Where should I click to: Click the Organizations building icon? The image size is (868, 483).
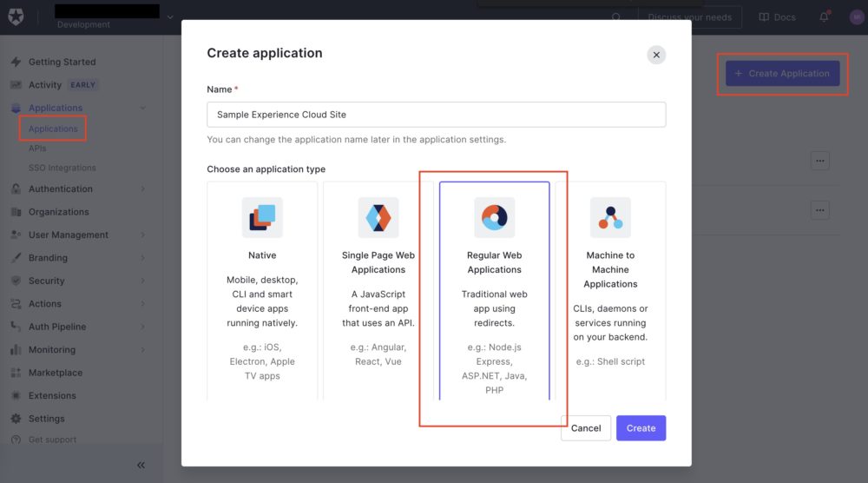coord(16,212)
